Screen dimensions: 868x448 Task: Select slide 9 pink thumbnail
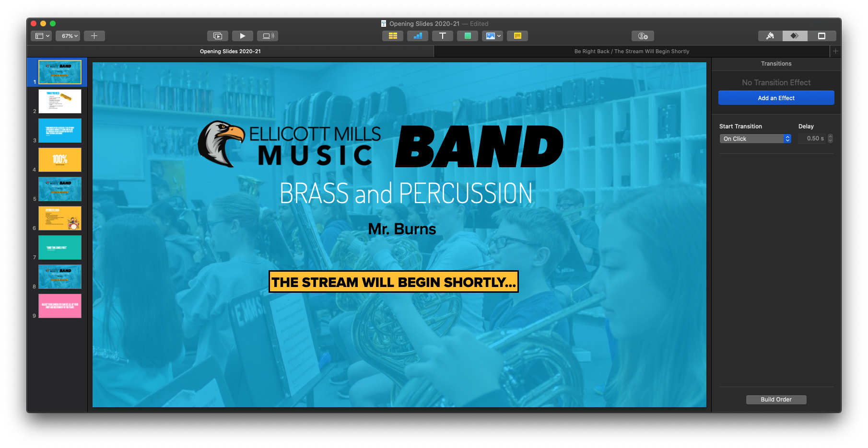tap(60, 306)
